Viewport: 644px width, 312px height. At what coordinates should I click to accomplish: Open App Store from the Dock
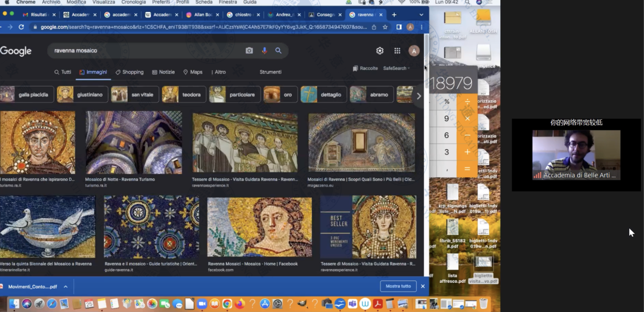click(x=265, y=304)
